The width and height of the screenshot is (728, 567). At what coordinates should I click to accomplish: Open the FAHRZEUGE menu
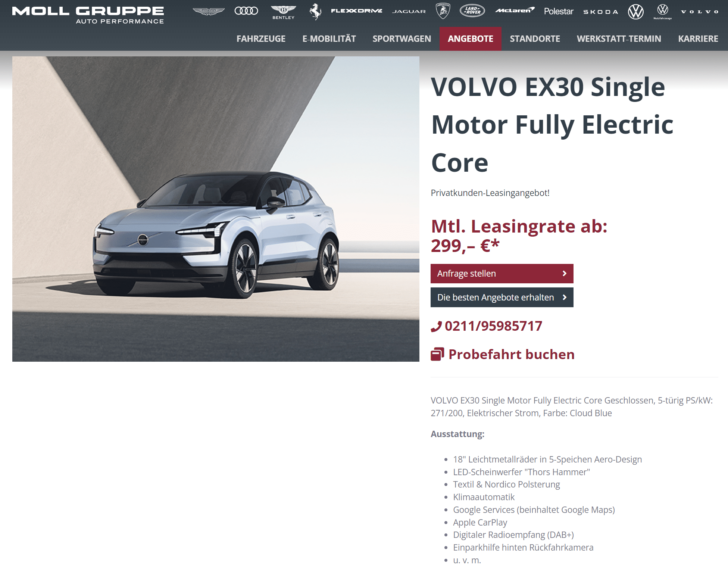pos(261,39)
